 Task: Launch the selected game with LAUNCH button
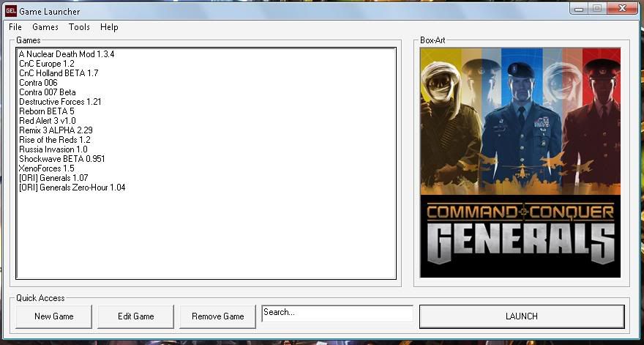(x=521, y=316)
